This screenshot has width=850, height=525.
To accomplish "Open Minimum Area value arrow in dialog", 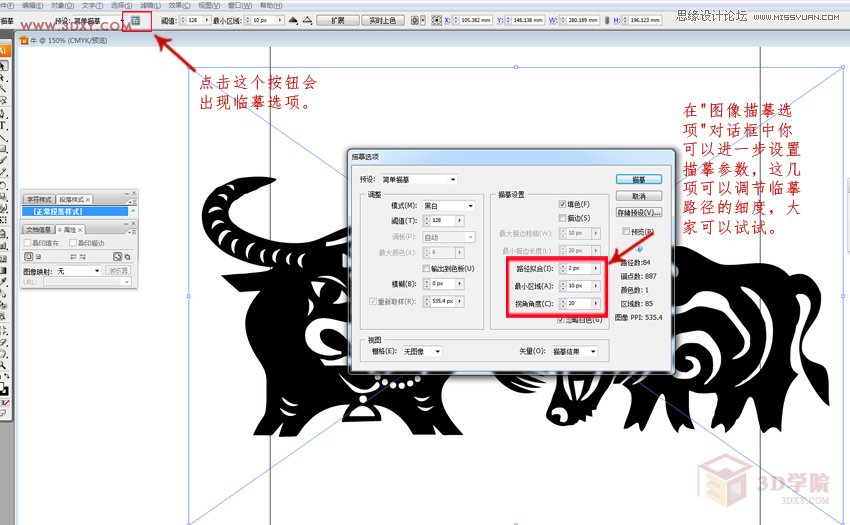I will tap(596, 285).
